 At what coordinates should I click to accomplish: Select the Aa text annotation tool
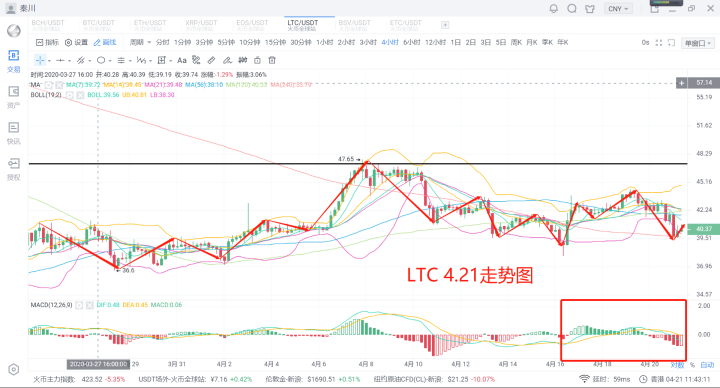(182, 60)
